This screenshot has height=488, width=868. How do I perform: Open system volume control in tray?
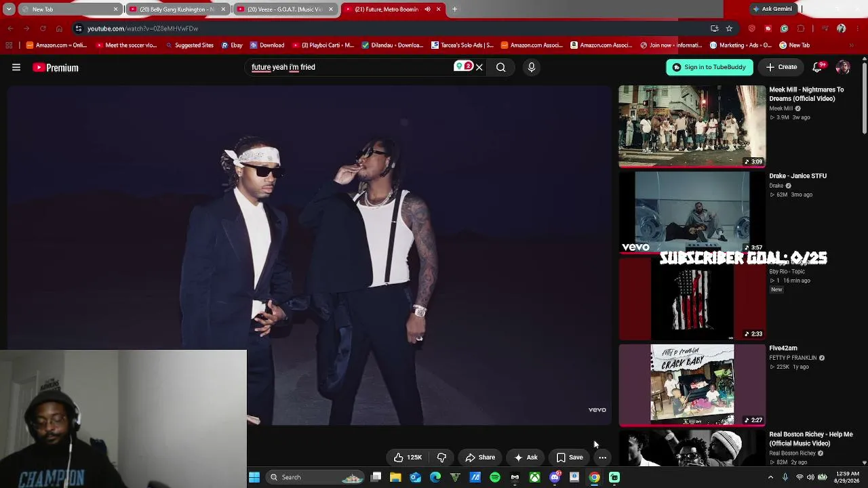pyautogui.click(x=810, y=477)
